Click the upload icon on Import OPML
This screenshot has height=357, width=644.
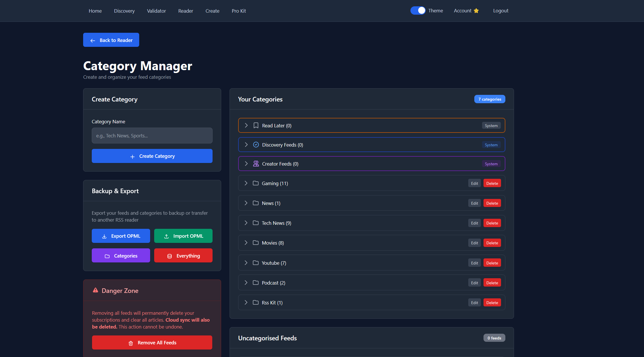(166, 236)
